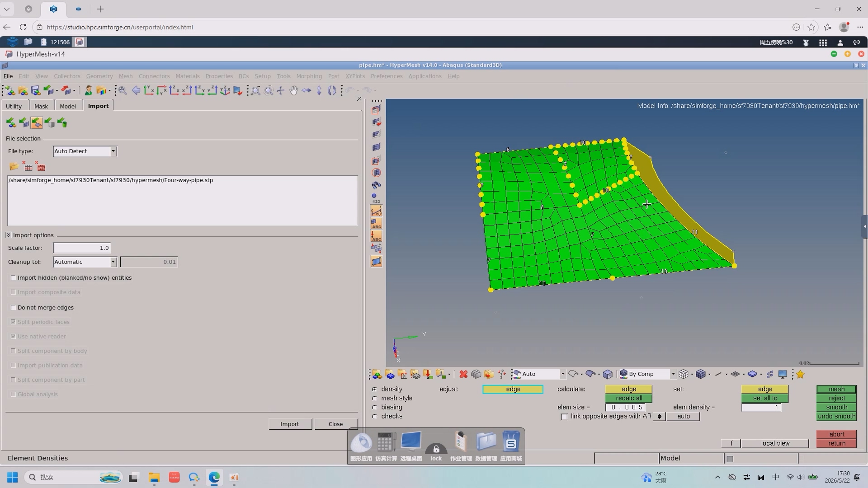Viewport: 868px width, 488px height.
Task: Open the Geometry menu
Action: pyautogui.click(x=99, y=76)
